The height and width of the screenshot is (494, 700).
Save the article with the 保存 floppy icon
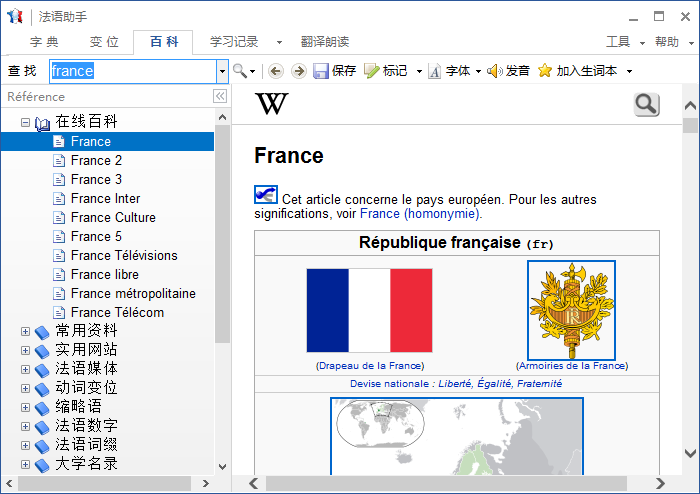(321, 71)
